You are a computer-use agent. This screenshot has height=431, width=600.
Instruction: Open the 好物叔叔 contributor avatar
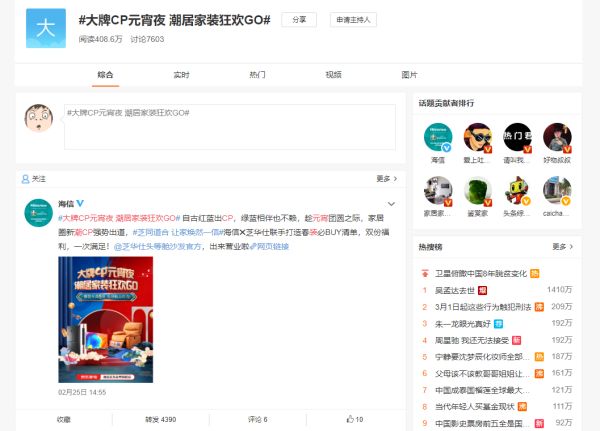click(557, 138)
